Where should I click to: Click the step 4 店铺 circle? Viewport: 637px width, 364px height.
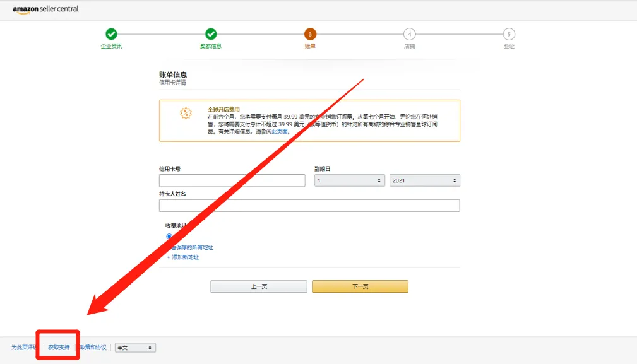(x=409, y=34)
